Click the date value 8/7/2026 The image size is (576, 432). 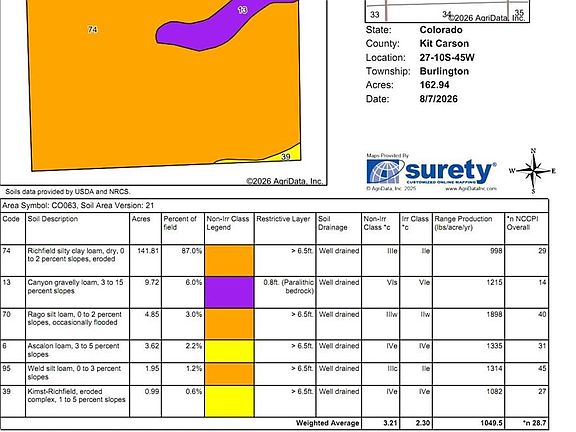click(x=439, y=99)
